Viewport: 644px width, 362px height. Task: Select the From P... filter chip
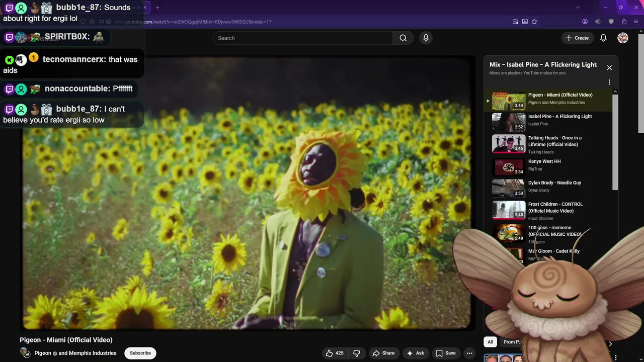512,342
